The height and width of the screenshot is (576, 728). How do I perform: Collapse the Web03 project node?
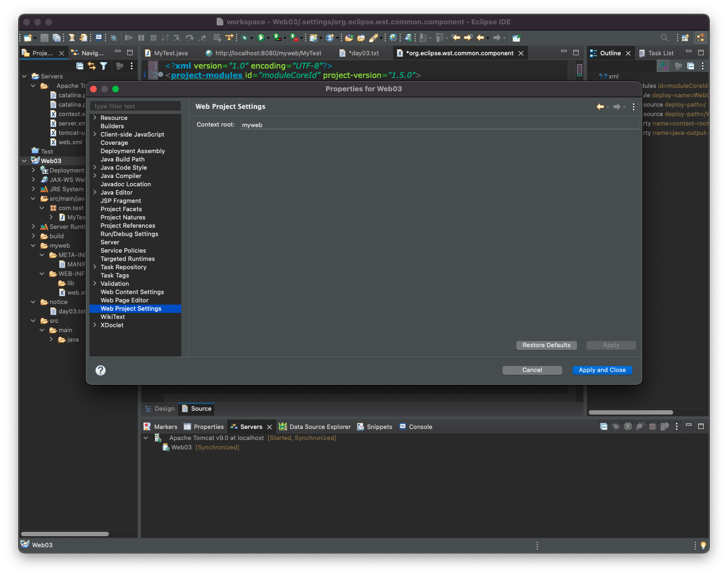coord(24,161)
